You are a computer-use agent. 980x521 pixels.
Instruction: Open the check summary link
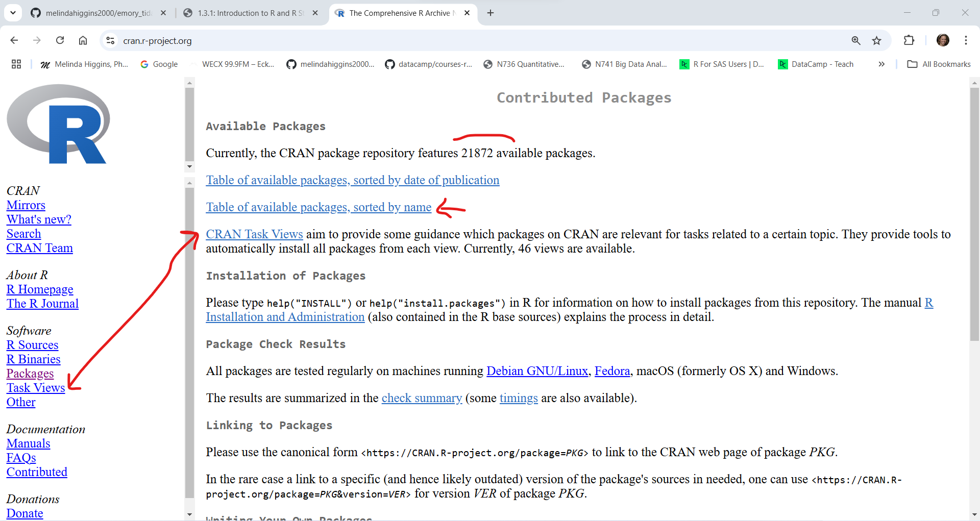point(422,398)
